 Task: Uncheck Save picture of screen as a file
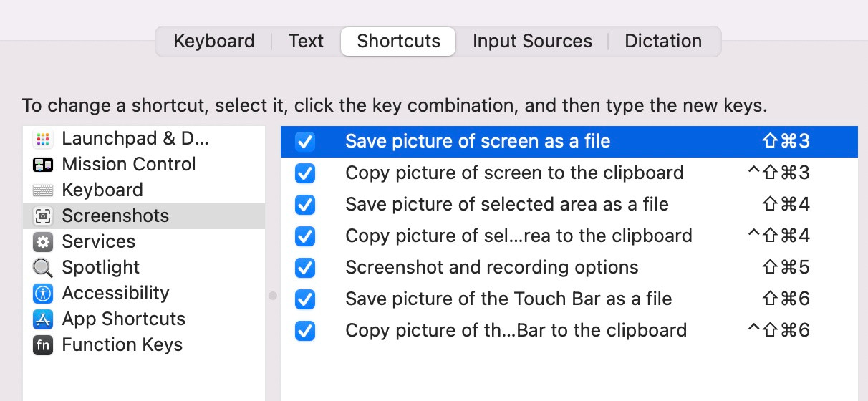click(x=305, y=142)
